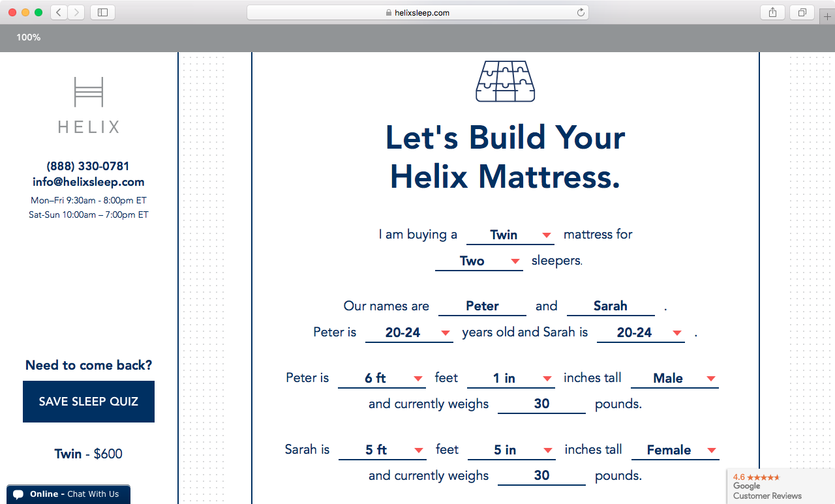835x504 pixels.
Task: Click the Helix logo in the sidebar
Action: coord(89,105)
